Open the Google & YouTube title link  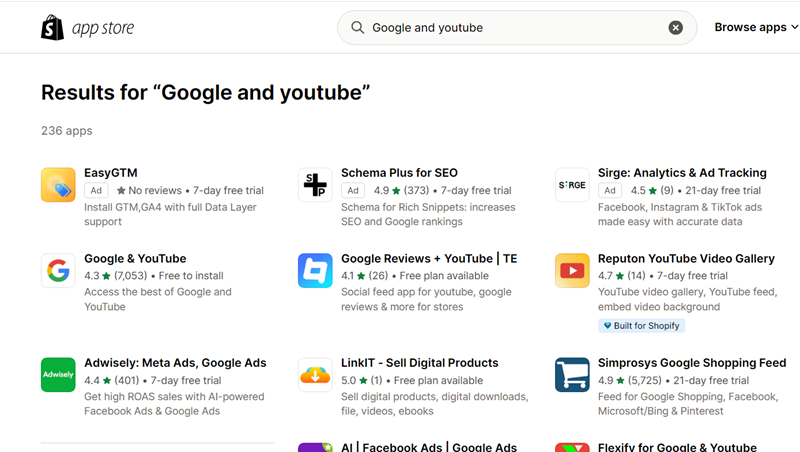coord(135,259)
